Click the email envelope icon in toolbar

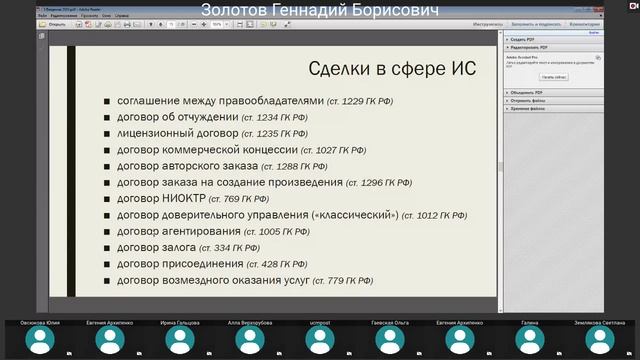coord(137,24)
